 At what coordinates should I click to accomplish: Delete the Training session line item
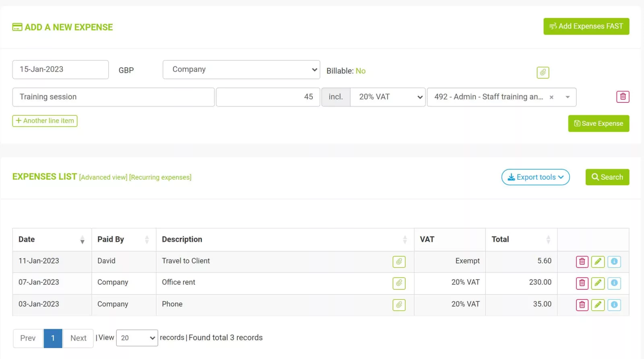pyautogui.click(x=623, y=97)
